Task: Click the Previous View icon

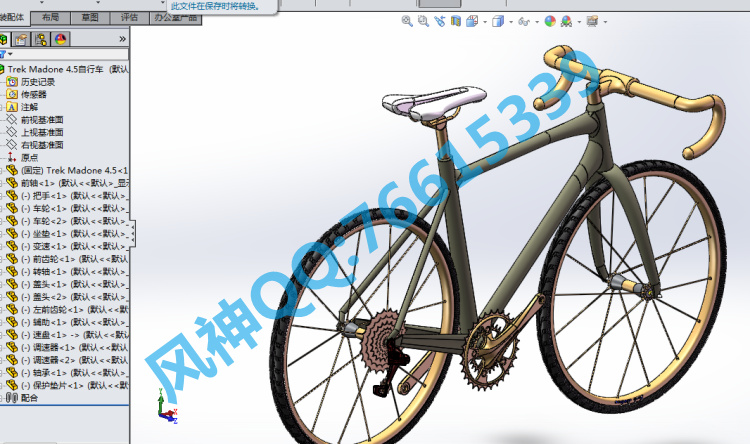Action: tap(440, 21)
